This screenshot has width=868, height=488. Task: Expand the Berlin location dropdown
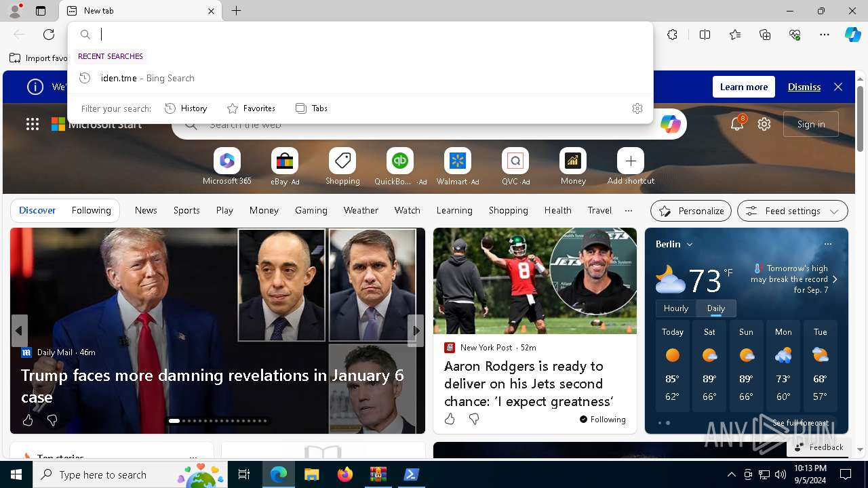click(690, 244)
